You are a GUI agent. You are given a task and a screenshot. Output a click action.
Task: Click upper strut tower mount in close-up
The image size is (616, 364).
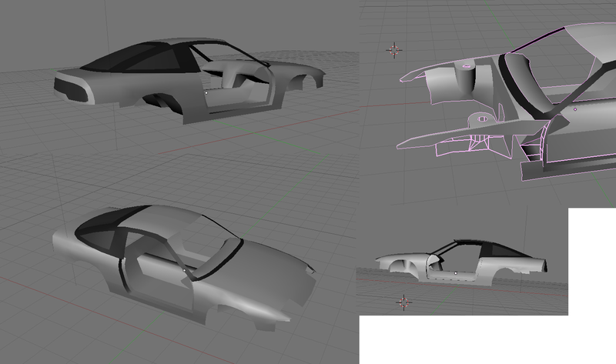point(467,66)
